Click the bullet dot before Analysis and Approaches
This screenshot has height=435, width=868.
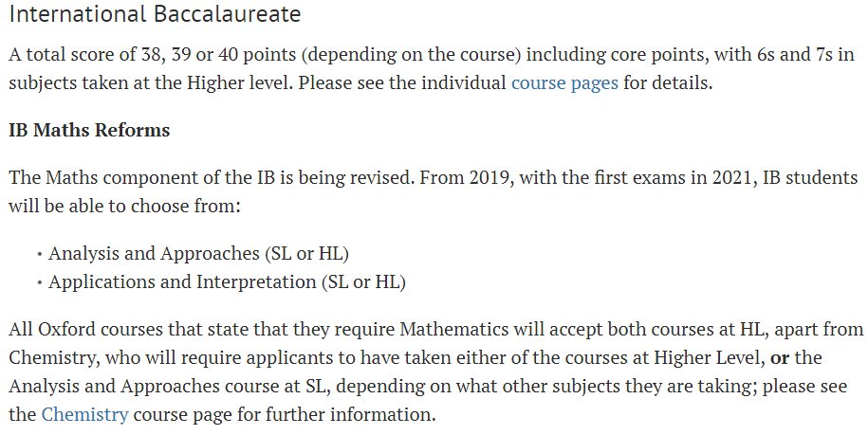pos(39,254)
